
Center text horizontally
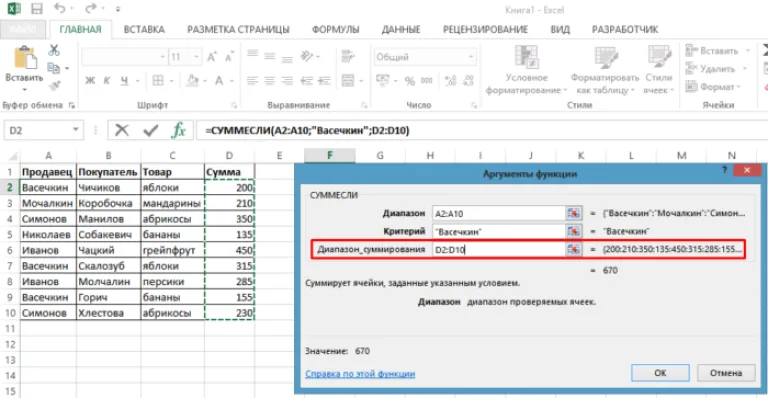click(x=270, y=80)
